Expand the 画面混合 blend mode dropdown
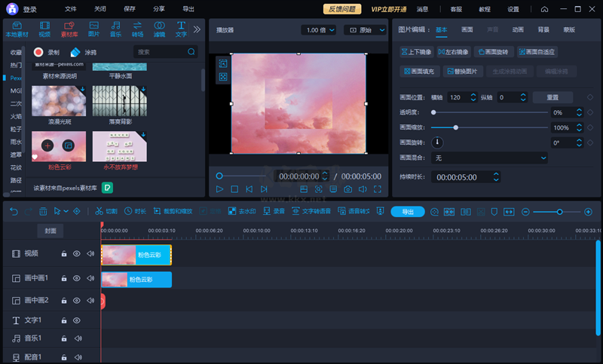603x364 pixels. pyautogui.click(x=490, y=158)
